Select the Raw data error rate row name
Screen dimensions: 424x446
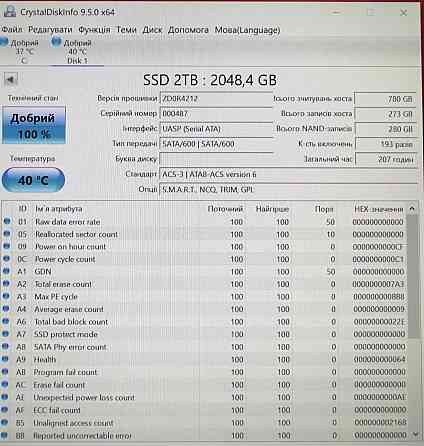tap(67, 222)
